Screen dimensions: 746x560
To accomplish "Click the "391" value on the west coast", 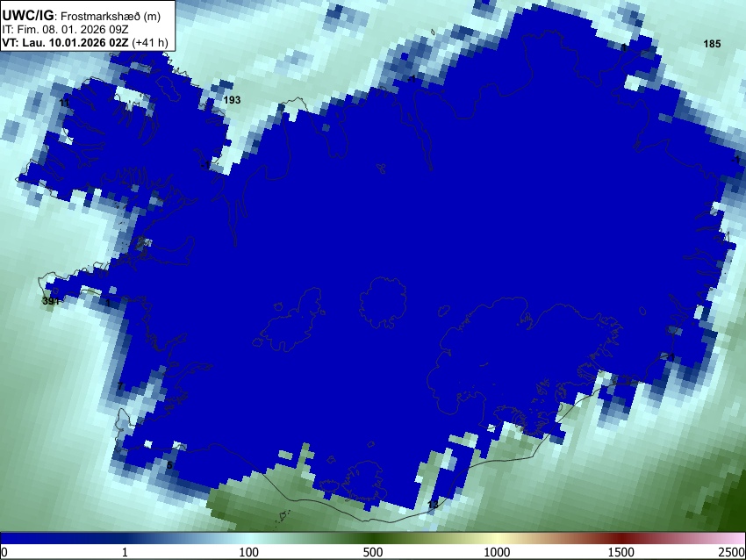I will tap(50, 301).
